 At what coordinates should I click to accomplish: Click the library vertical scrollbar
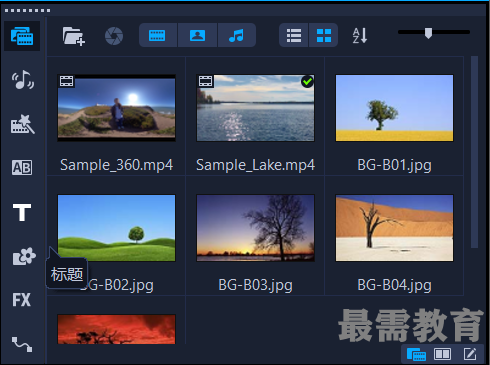(x=474, y=152)
